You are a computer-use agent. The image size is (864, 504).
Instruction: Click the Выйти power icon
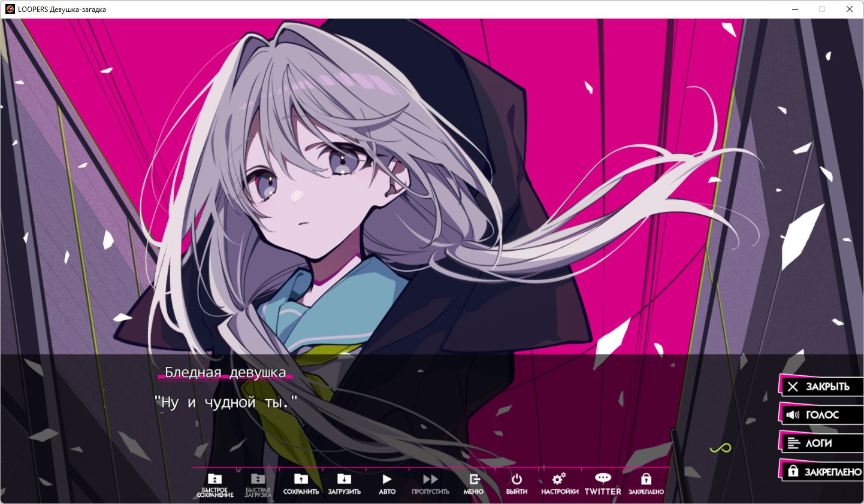tap(516, 484)
